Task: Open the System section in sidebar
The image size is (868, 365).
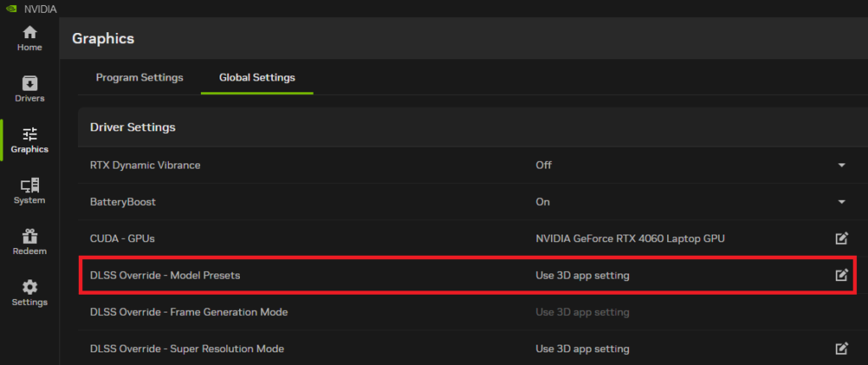Action: [x=30, y=191]
